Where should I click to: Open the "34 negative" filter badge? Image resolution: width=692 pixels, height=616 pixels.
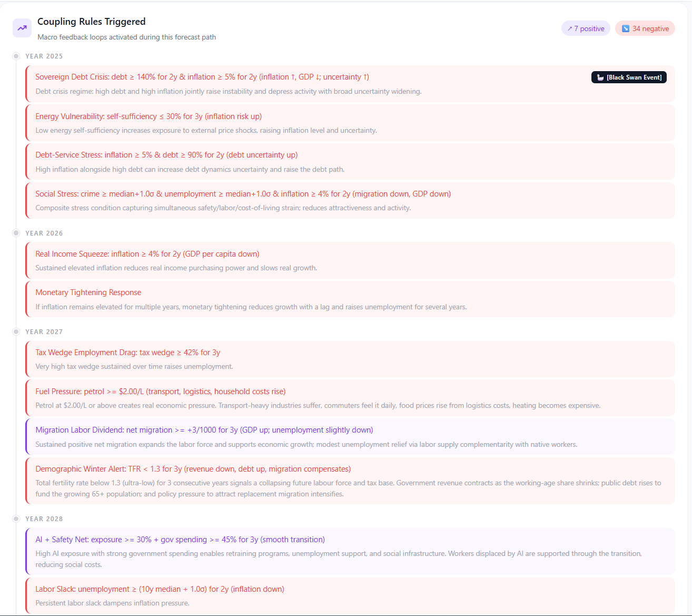(645, 28)
